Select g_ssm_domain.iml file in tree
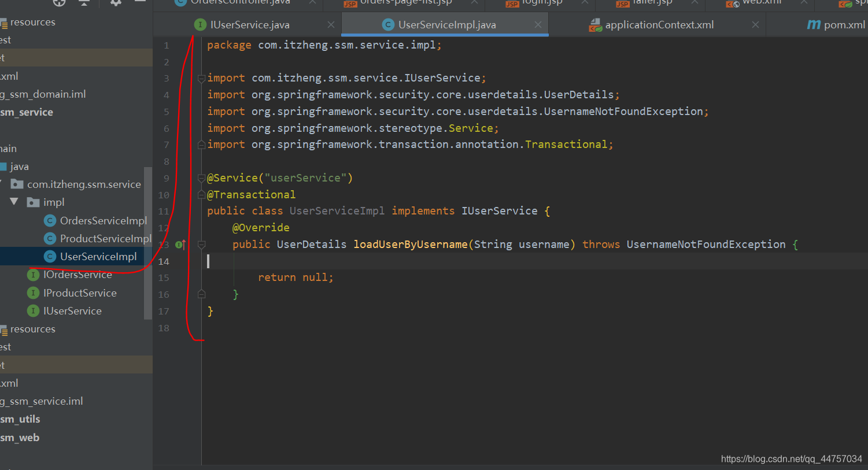 pos(43,94)
